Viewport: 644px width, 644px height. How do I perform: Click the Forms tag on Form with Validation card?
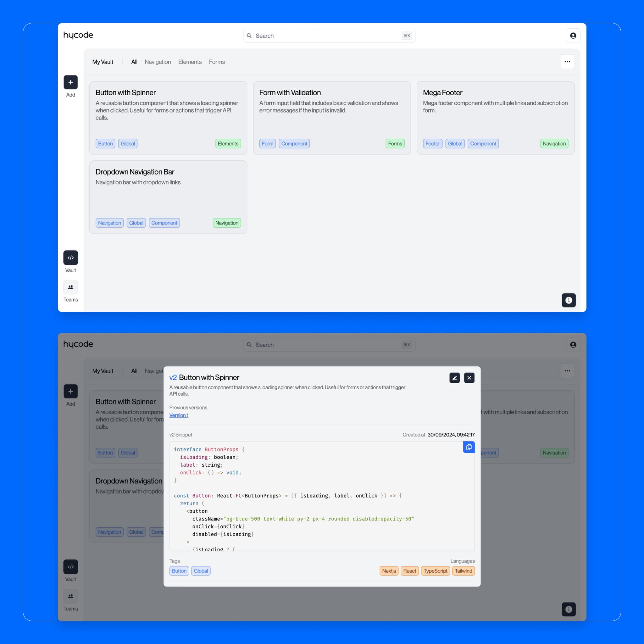tap(395, 143)
